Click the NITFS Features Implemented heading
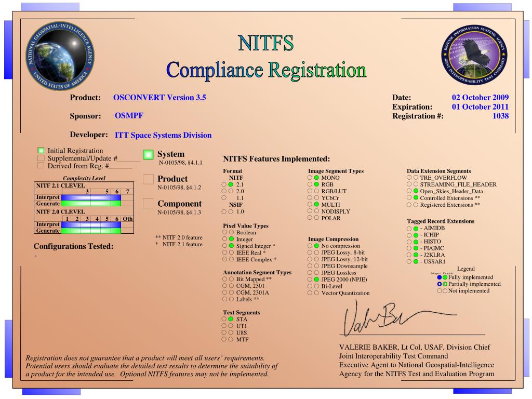The width and height of the screenshot is (532, 399). [x=276, y=159]
